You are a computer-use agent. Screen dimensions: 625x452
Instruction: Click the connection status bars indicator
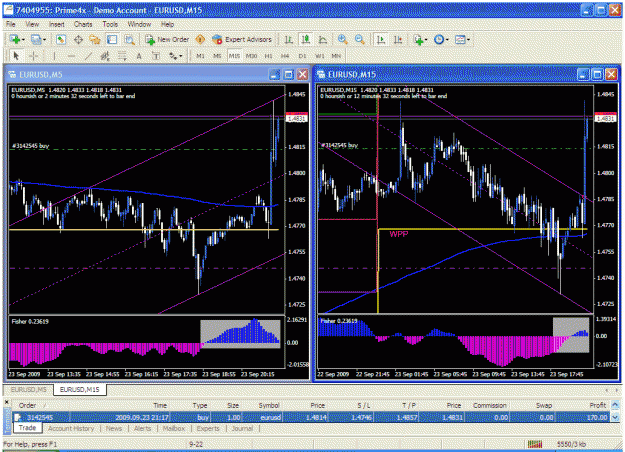(535, 444)
